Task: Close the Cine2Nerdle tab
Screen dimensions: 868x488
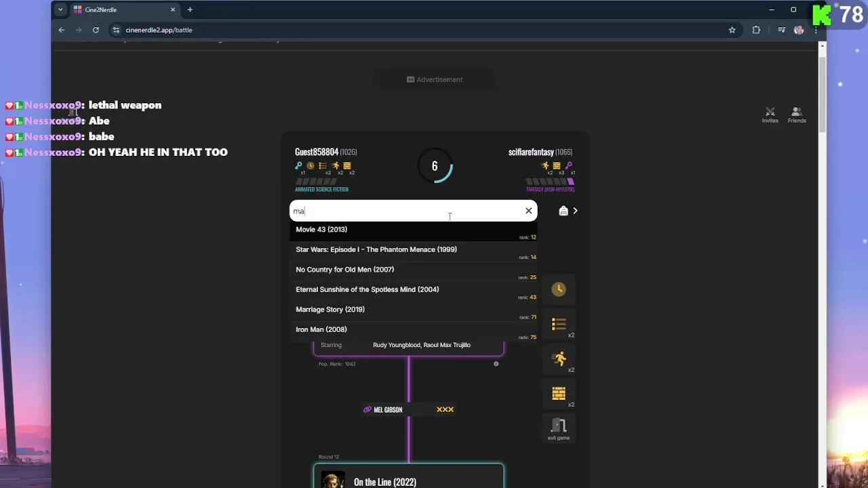Action: tap(173, 9)
